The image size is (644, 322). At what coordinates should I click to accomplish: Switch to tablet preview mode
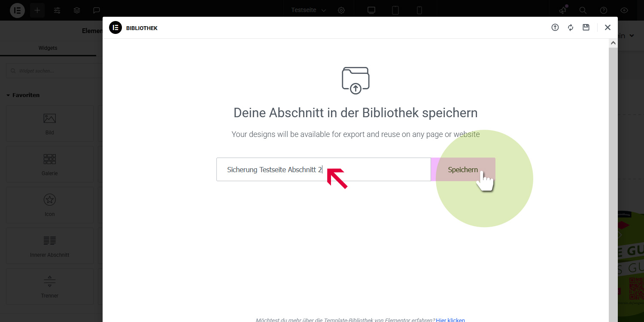[395, 10]
